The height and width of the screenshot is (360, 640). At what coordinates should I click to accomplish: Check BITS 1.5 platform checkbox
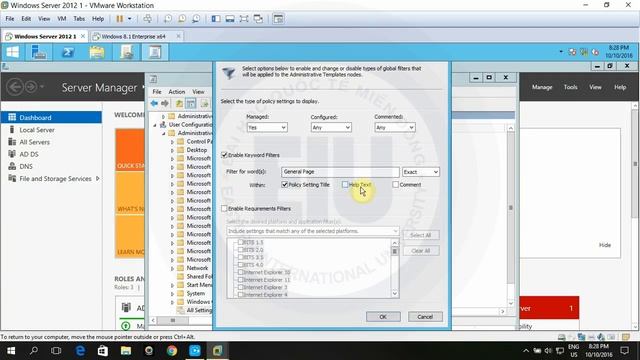(x=240, y=242)
